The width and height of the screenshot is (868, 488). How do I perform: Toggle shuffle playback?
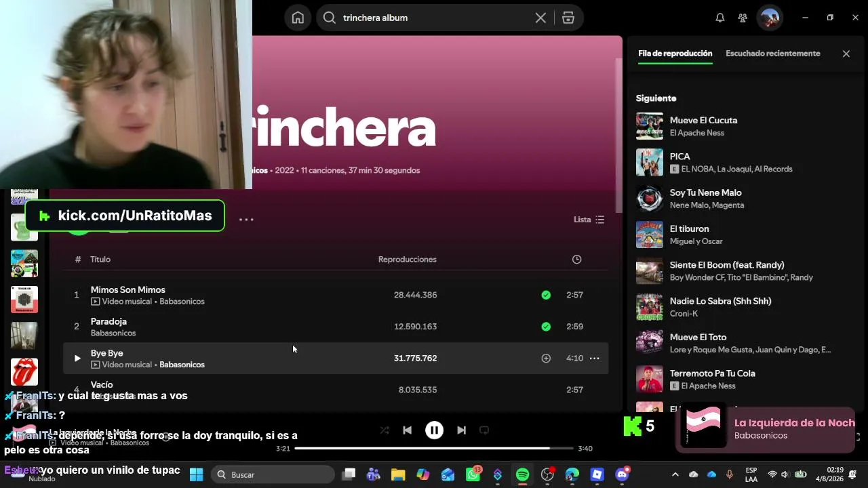(384, 430)
